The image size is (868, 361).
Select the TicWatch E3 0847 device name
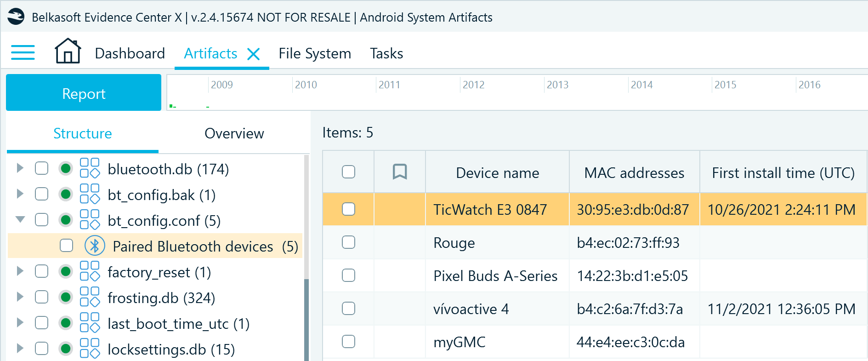tap(497, 209)
